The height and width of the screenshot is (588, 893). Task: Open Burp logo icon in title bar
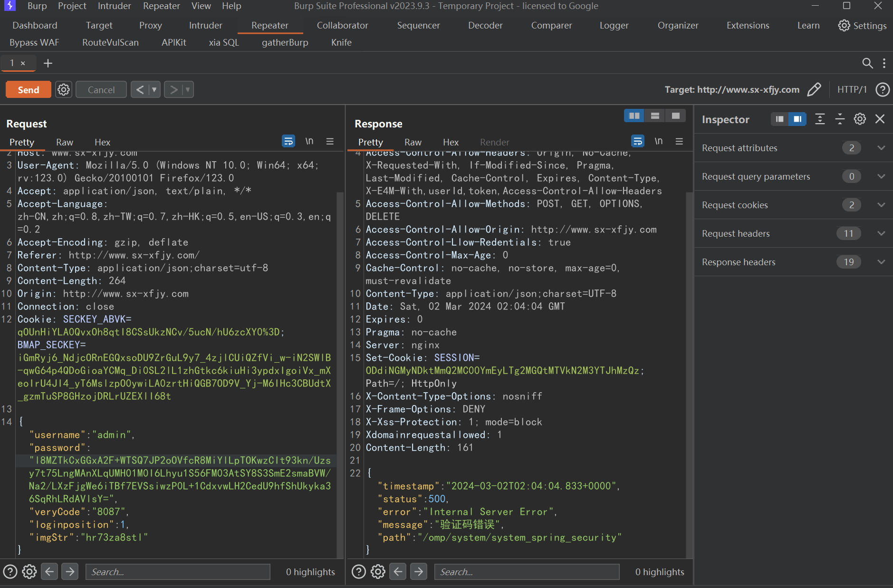point(10,6)
